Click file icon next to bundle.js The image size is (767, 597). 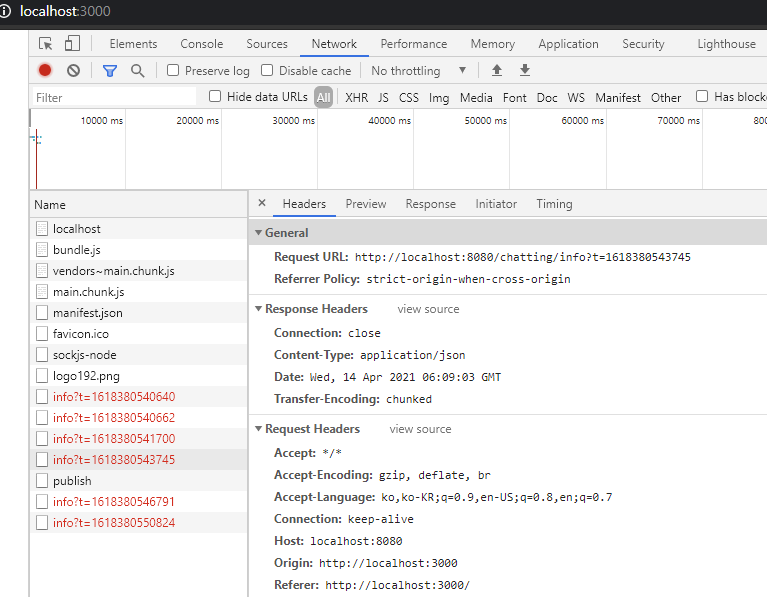(42, 250)
